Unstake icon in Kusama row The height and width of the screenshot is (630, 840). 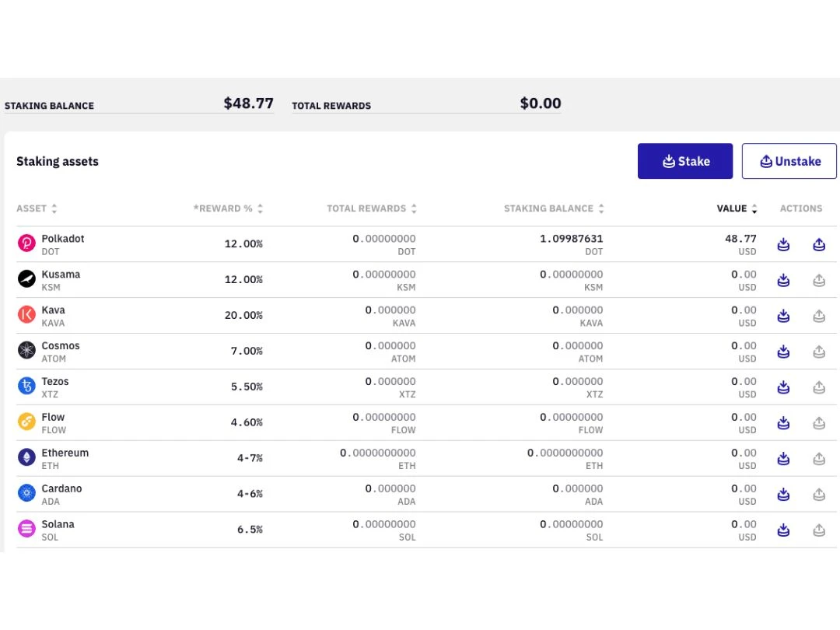coord(819,280)
